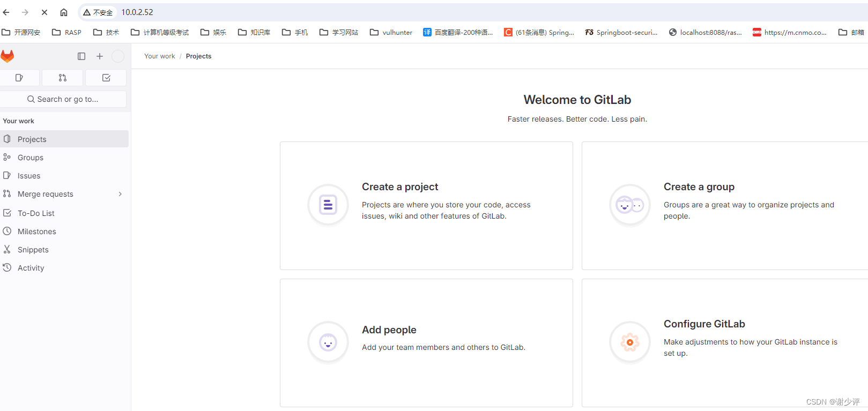
Task: Open the 娱乐 bookmark folder
Action: click(x=213, y=32)
